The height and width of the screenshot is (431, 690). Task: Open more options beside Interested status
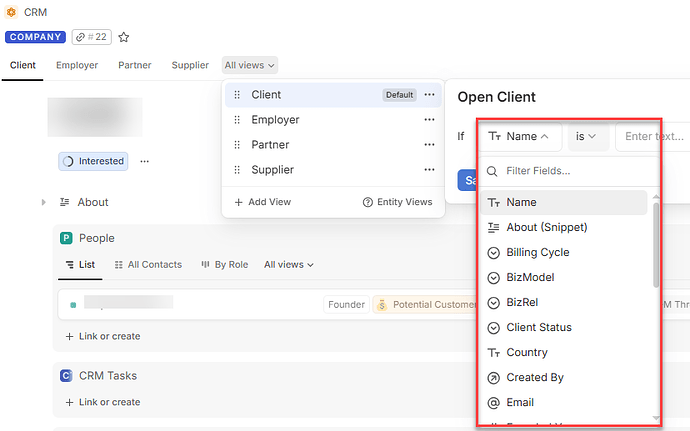[144, 161]
